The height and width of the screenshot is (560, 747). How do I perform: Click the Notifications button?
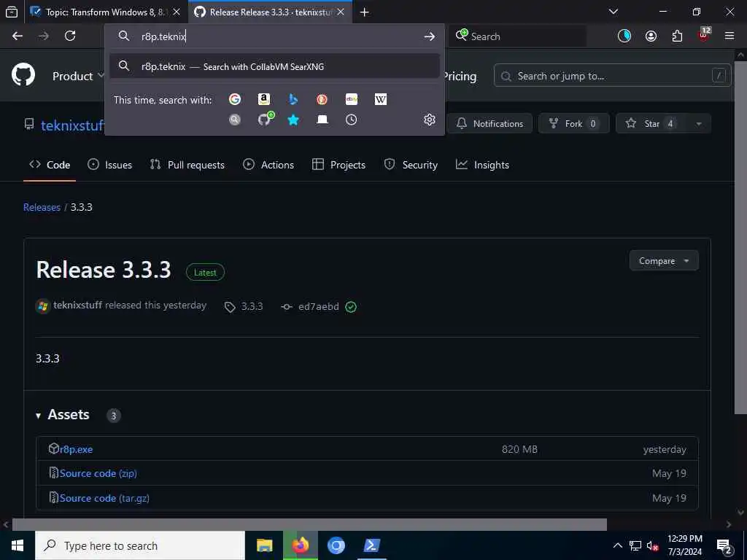coord(489,124)
